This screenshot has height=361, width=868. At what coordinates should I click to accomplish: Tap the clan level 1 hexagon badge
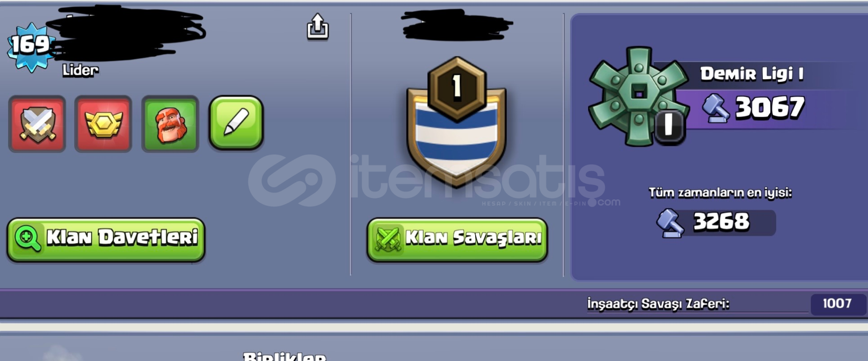click(457, 88)
